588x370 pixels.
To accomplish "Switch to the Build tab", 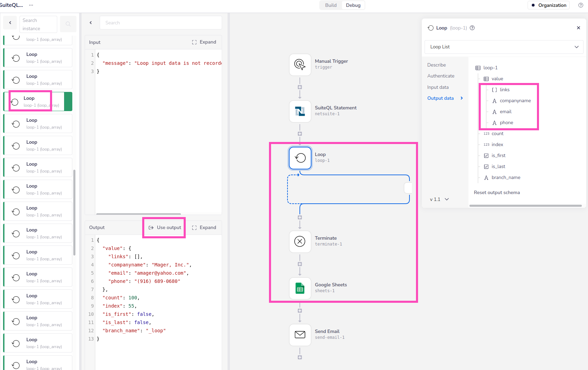I will pyautogui.click(x=331, y=5).
